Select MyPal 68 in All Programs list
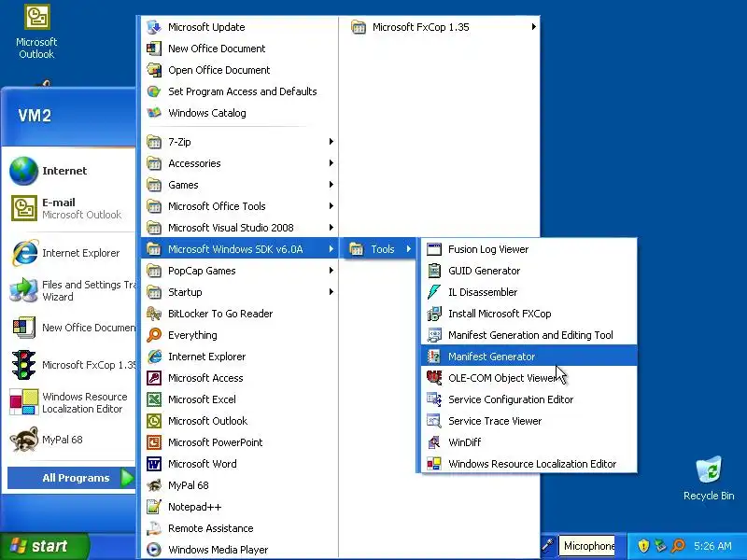 coord(239,485)
